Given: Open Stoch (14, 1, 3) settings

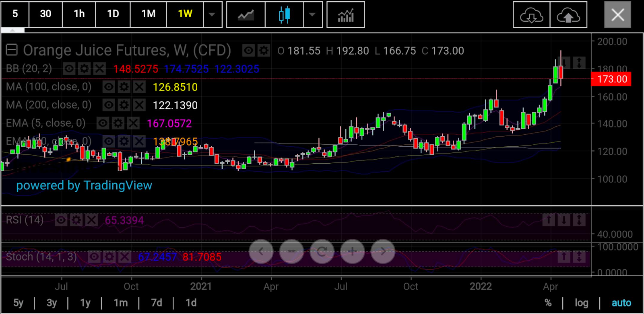Looking at the screenshot, I should (109, 257).
